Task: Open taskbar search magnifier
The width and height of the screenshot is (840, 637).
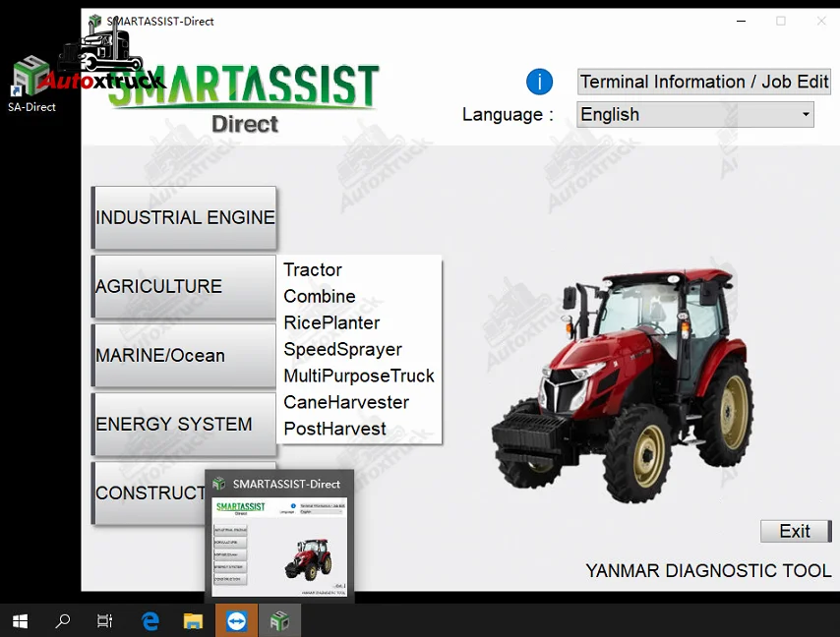Action: click(x=63, y=621)
